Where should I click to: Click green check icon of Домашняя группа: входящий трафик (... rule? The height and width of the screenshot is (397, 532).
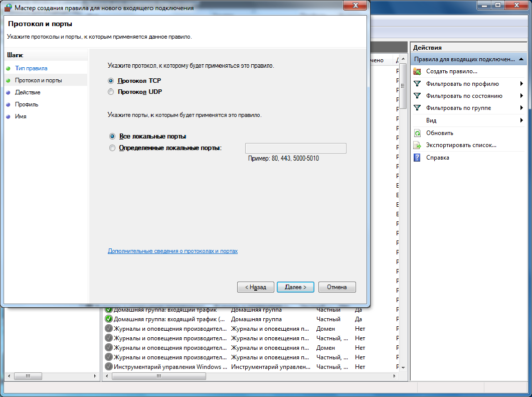(109, 319)
